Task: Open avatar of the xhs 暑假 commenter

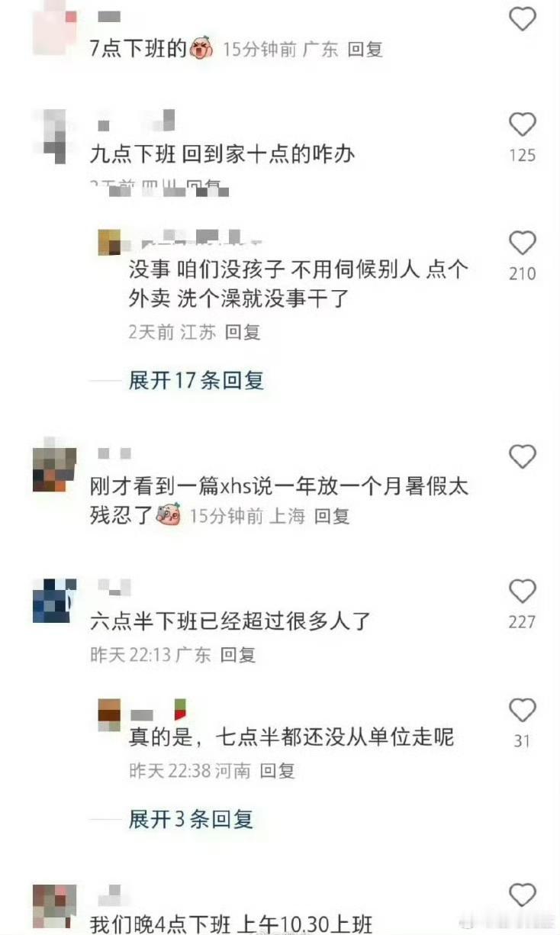Action: click(55, 464)
